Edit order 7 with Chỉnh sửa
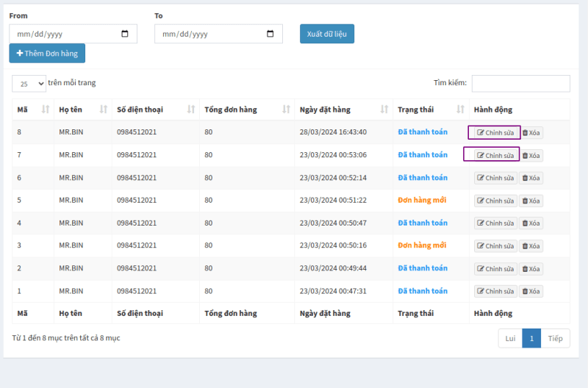The width and height of the screenshot is (588, 388). 495,156
